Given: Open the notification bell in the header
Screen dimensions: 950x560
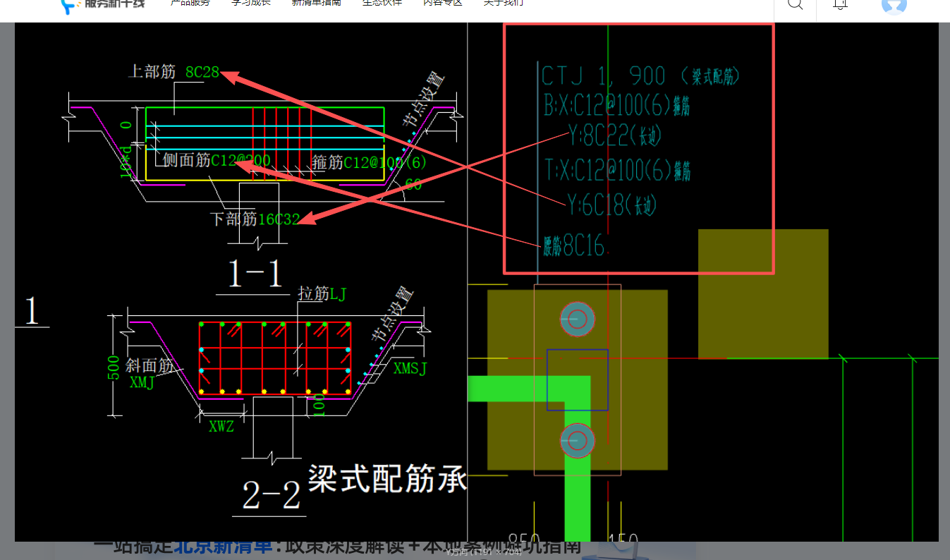Looking at the screenshot, I should (840, 4).
